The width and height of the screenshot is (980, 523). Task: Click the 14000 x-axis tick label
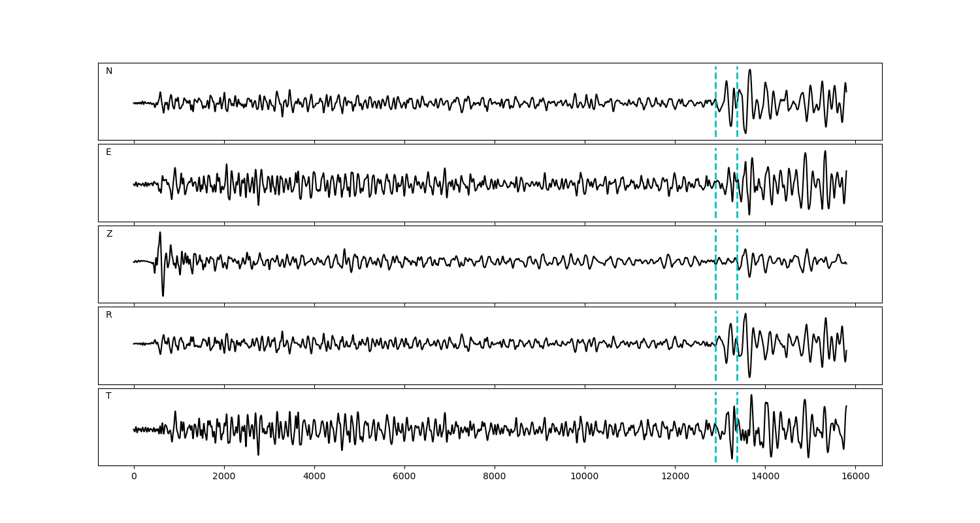765,477
